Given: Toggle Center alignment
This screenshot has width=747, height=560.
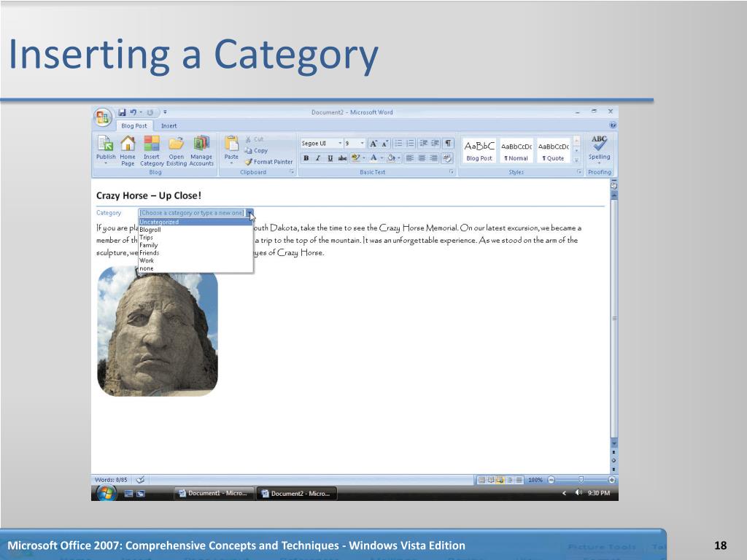Looking at the screenshot, I should point(422,158).
